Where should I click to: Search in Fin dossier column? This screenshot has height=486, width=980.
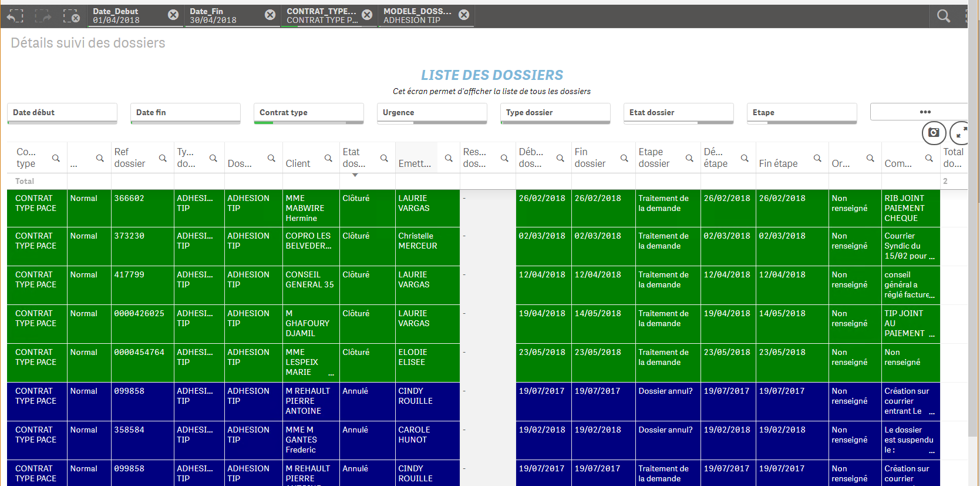coord(624,158)
